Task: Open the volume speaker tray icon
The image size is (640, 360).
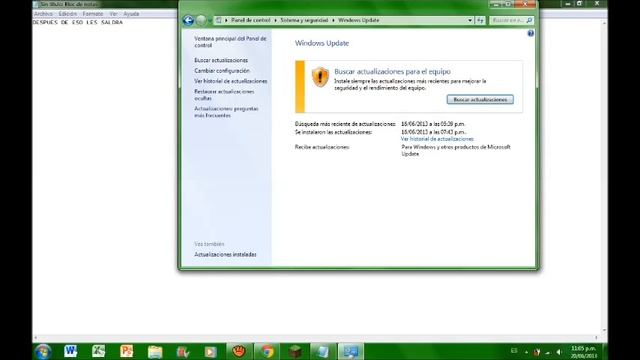Action: click(x=559, y=352)
